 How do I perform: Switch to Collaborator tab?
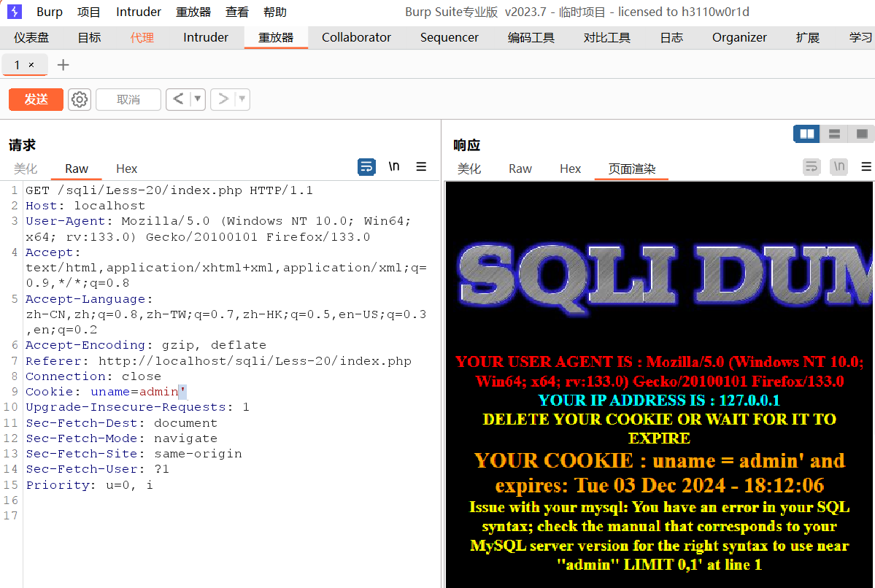[x=356, y=37]
